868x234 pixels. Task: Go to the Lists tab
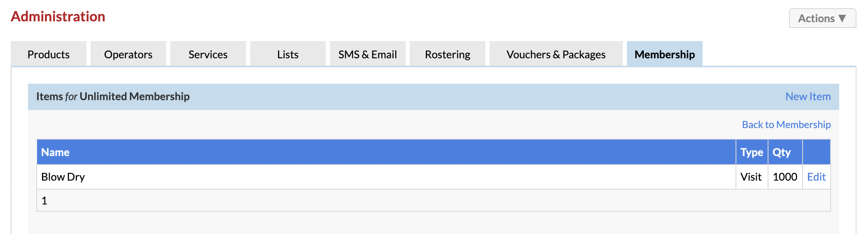[x=288, y=54]
